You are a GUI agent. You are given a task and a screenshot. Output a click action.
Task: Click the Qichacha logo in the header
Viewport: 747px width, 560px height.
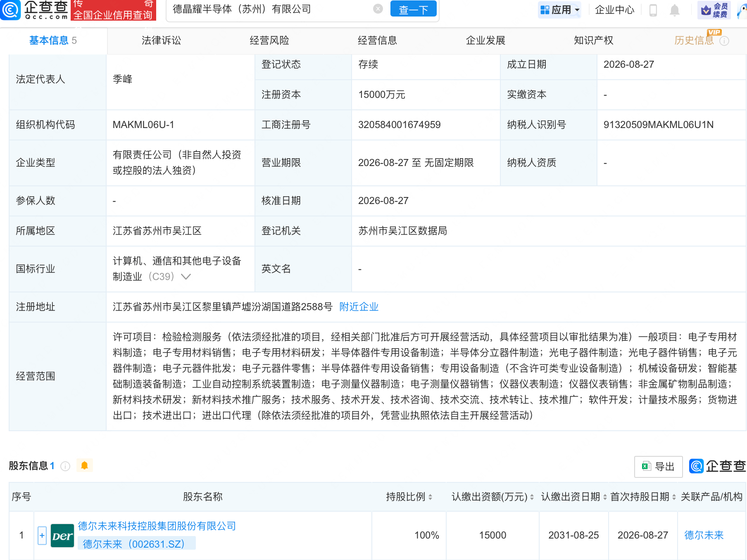tap(34, 10)
